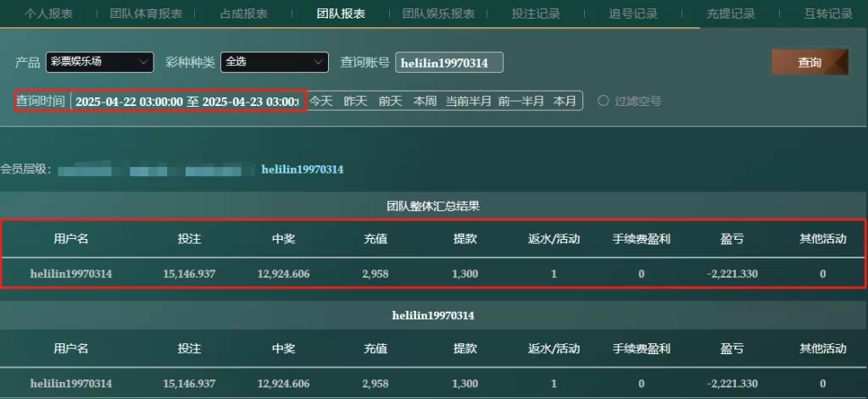Click 用户名 header in the lower helilin19970314 table
868x399 pixels.
(71, 349)
